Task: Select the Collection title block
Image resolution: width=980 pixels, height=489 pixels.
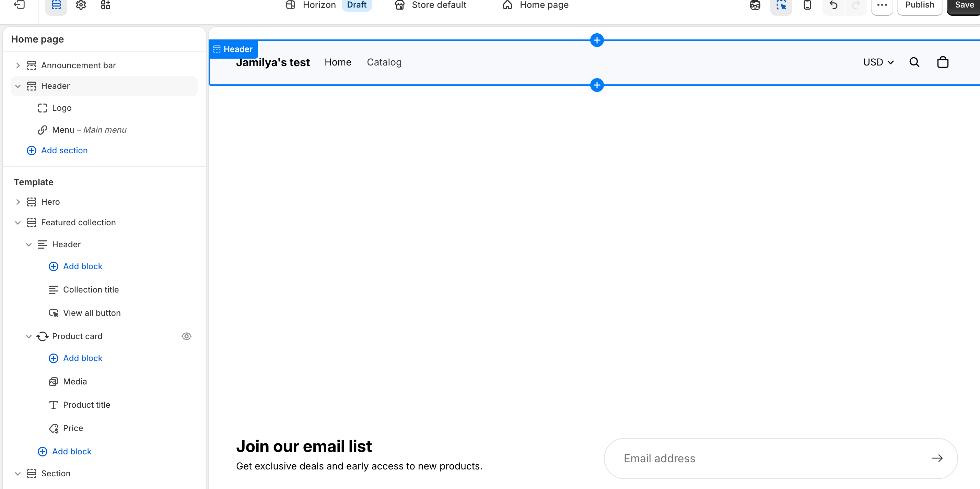Action: pos(91,290)
